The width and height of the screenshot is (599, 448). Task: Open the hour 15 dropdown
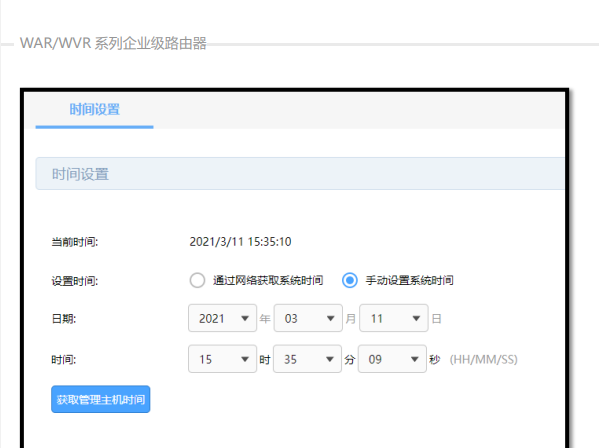222,359
